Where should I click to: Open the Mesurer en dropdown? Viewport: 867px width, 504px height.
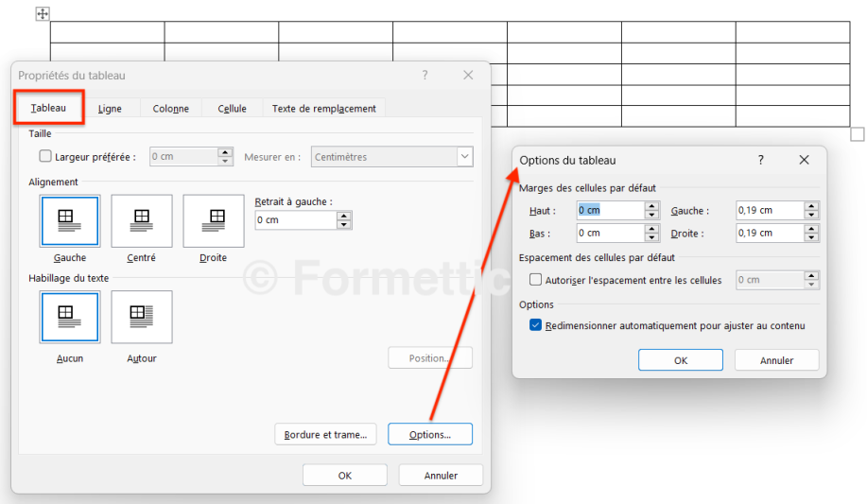click(464, 157)
